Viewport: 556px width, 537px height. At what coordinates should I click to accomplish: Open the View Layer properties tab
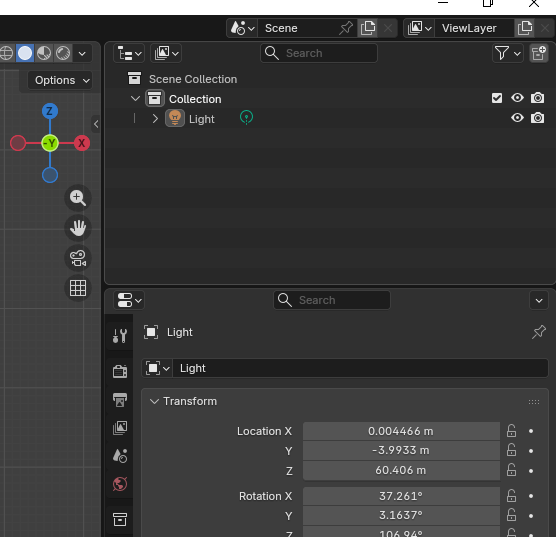click(x=120, y=428)
